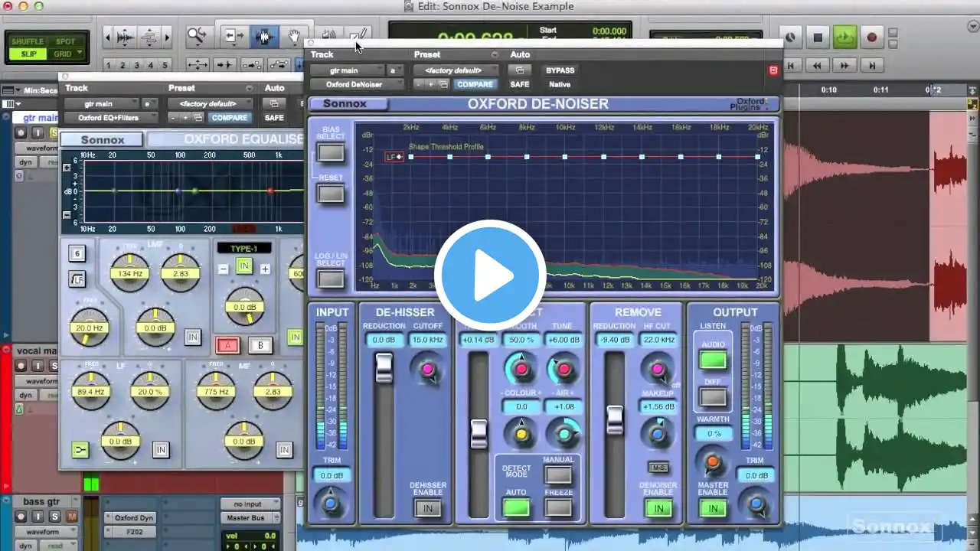Screen dimensions: 980x551
Task: Click the Detect threshold fader handle
Action: (x=479, y=433)
